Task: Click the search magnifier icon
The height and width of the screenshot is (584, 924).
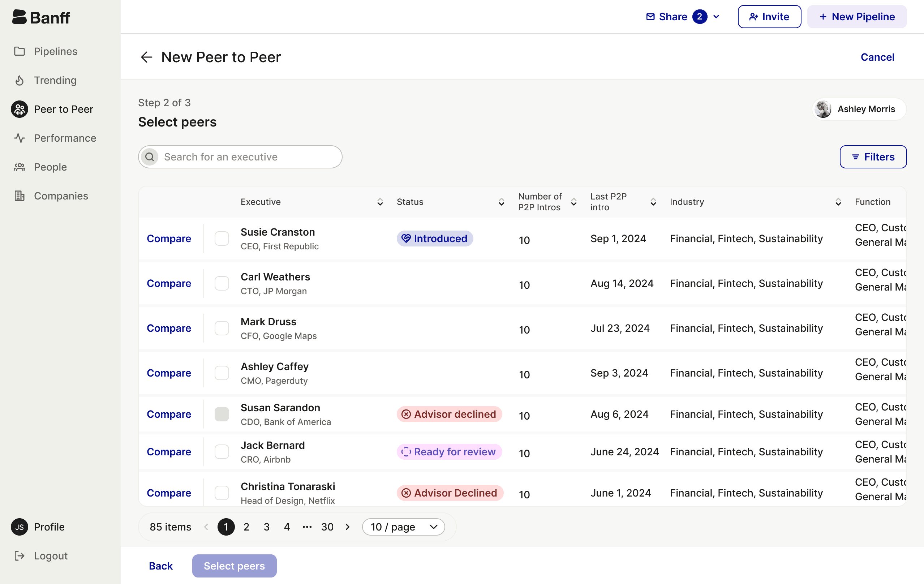Action: pyautogui.click(x=150, y=157)
